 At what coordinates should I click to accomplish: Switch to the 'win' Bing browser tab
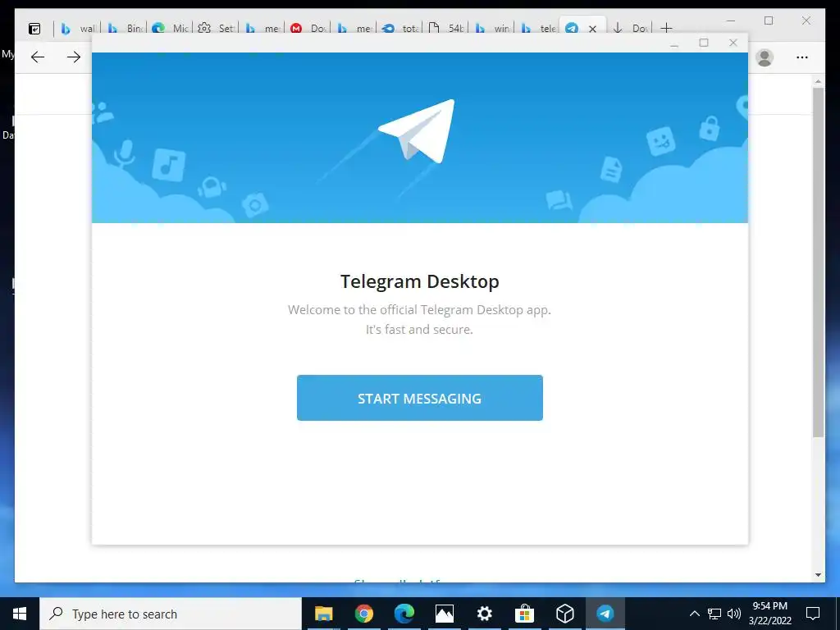pyautogui.click(x=493, y=29)
